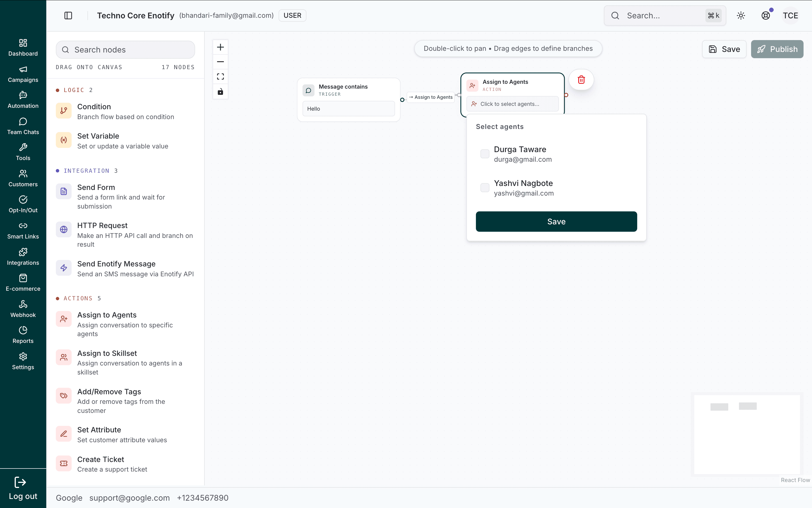Zoom in on the canvas
The image size is (812, 508).
(x=220, y=47)
